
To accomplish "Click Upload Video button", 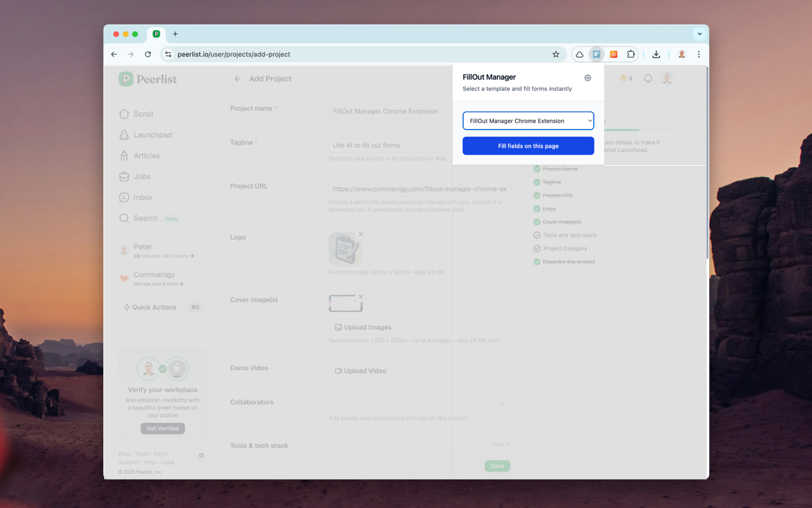I will (x=361, y=371).
